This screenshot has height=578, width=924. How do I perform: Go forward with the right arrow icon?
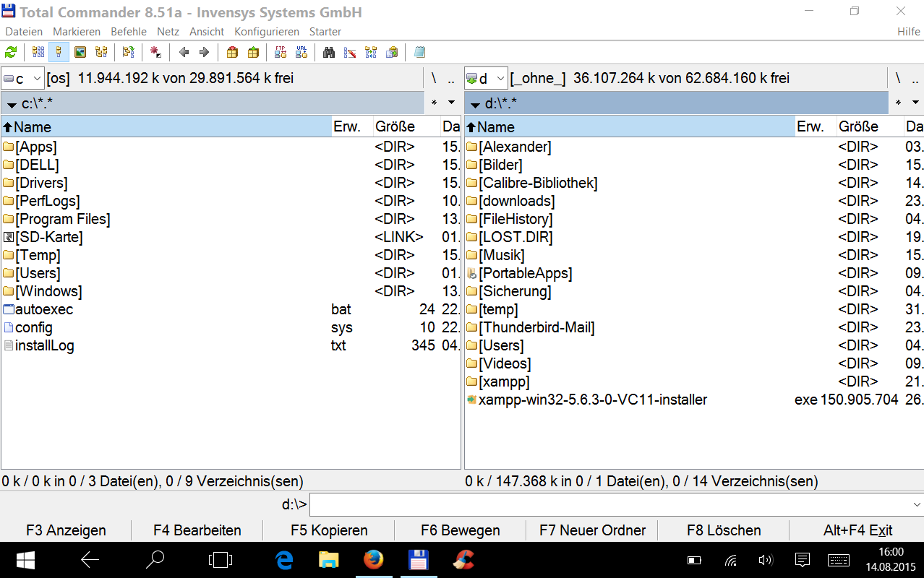tap(205, 52)
